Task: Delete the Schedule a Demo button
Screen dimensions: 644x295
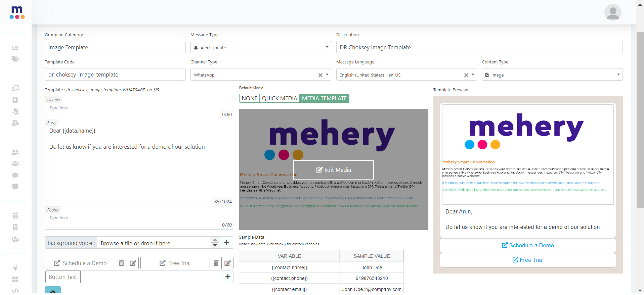Action: tap(121, 263)
